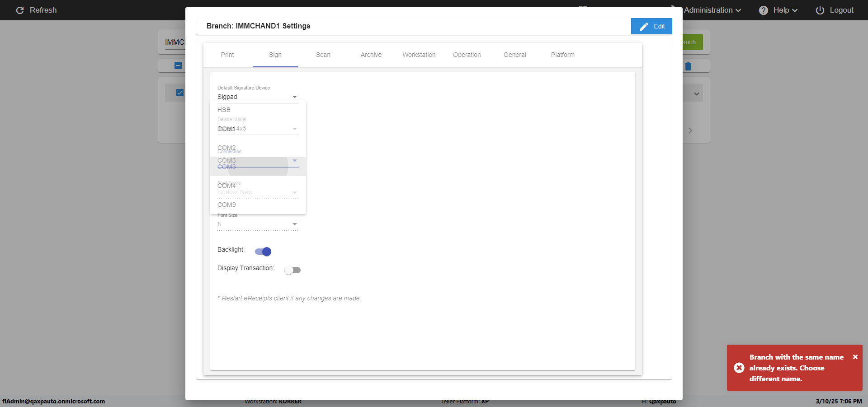Click the right arrow chevron in background
Image resolution: width=868 pixels, height=407 pixels.
pyautogui.click(x=690, y=131)
